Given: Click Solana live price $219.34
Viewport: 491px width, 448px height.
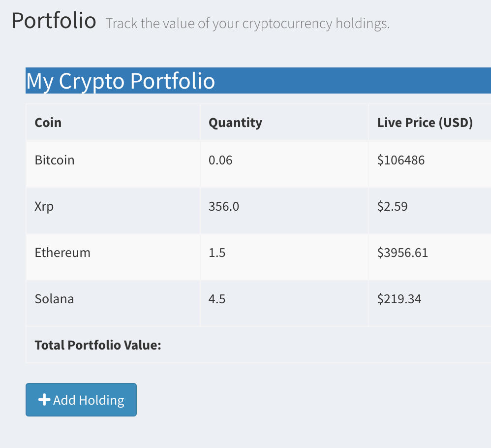Looking at the screenshot, I should (x=399, y=299).
